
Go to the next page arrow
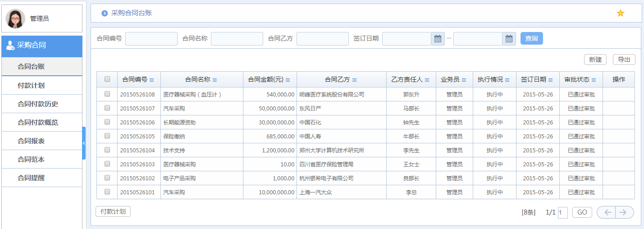624,212
